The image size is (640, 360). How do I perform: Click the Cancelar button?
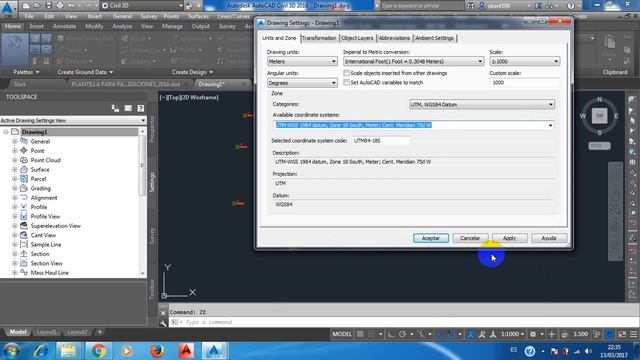point(470,238)
